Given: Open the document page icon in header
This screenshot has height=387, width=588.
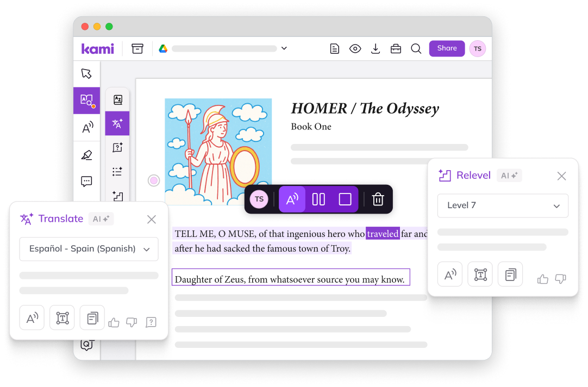Looking at the screenshot, I should (335, 49).
